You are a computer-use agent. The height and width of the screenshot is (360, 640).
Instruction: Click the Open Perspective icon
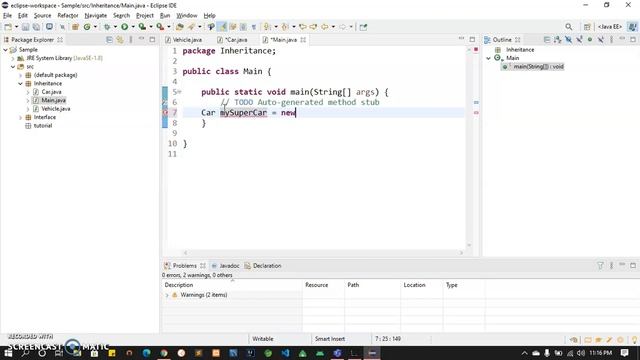click(x=587, y=27)
